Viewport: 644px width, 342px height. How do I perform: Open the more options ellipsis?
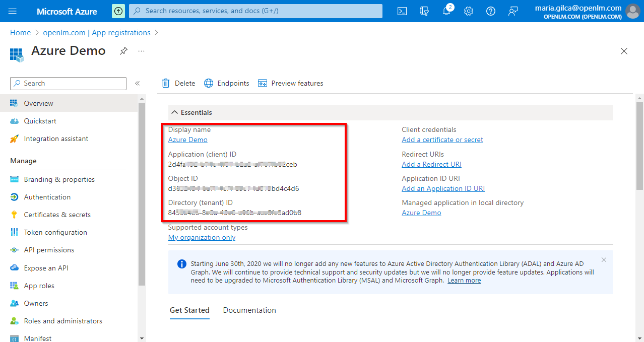coord(142,51)
